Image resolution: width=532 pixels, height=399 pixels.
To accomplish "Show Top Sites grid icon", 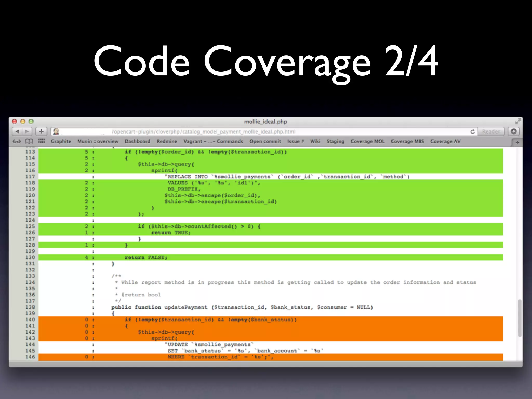I will click(42, 141).
